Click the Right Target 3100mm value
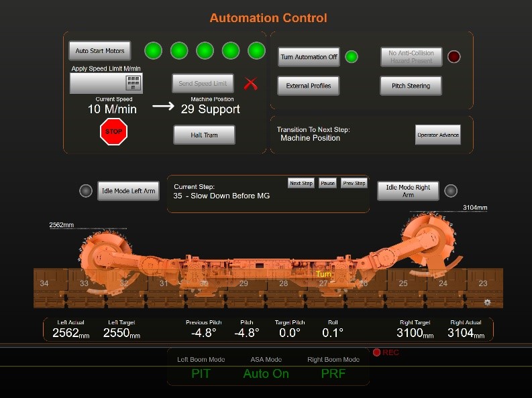Image resolution: width=532 pixels, height=398 pixels. pos(415,333)
